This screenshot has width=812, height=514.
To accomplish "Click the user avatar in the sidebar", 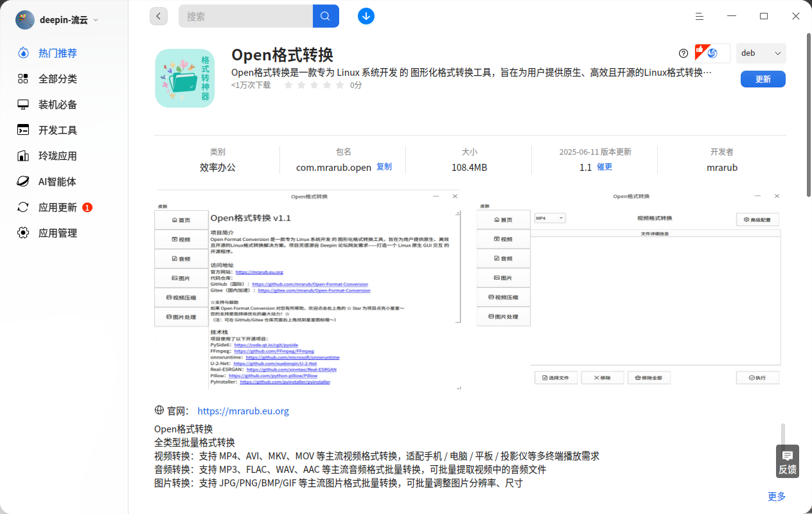I will point(25,20).
